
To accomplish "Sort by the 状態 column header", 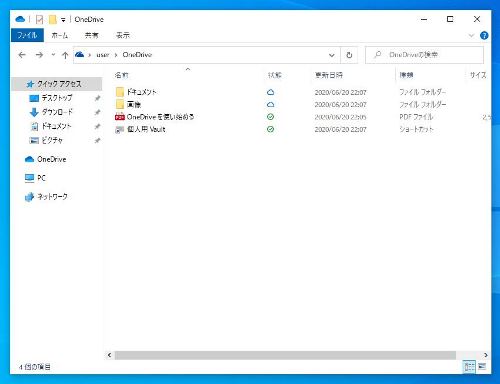I will tap(275, 75).
